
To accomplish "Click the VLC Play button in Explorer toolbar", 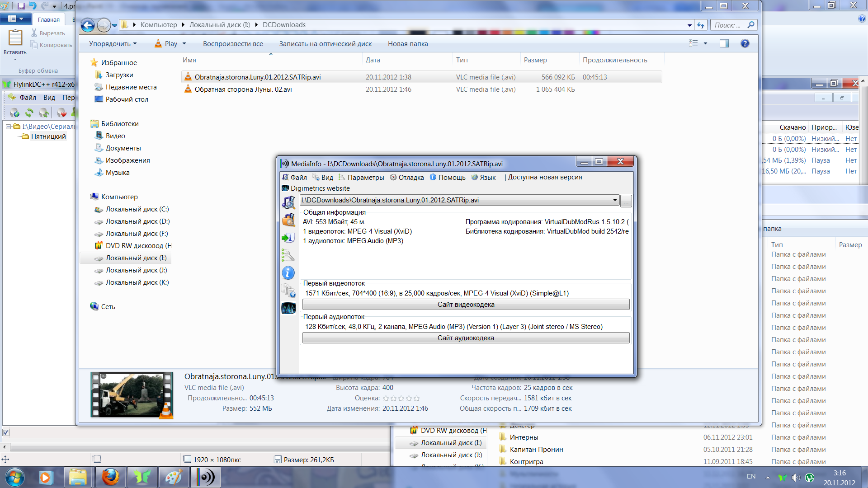I will pos(166,44).
